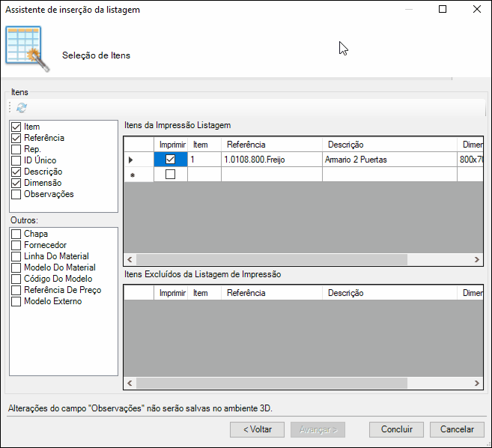Viewport: 492px width, 448px height.
Task: Uncheck the Referência column checkbox
Action: (16, 138)
